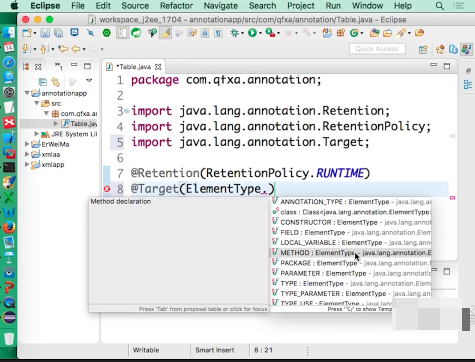Toggle the Mark Occurrences highlighter icon

[x=166, y=33]
